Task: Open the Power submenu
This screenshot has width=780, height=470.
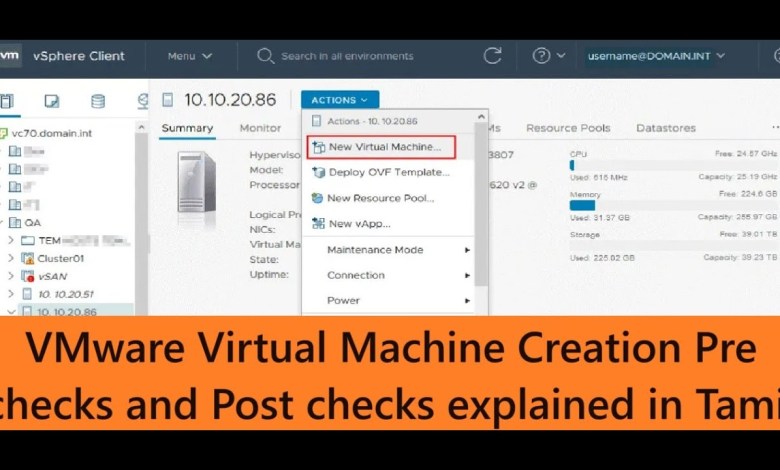Action: [388, 301]
